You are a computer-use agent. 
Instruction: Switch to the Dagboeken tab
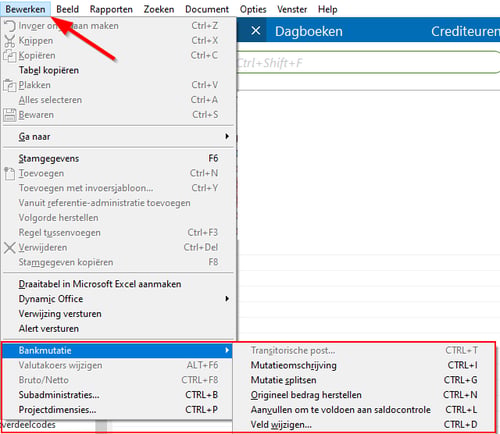(309, 31)
